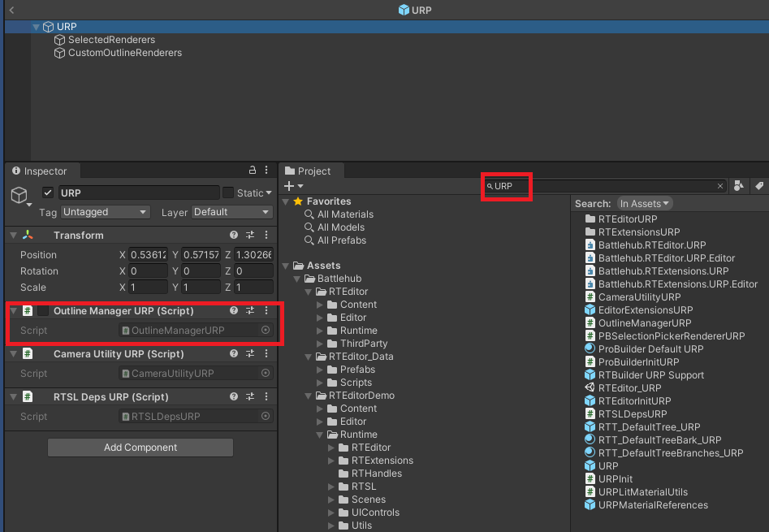
Task: Open the Inspector three-dot options icon
Action: tap(266, 171)
